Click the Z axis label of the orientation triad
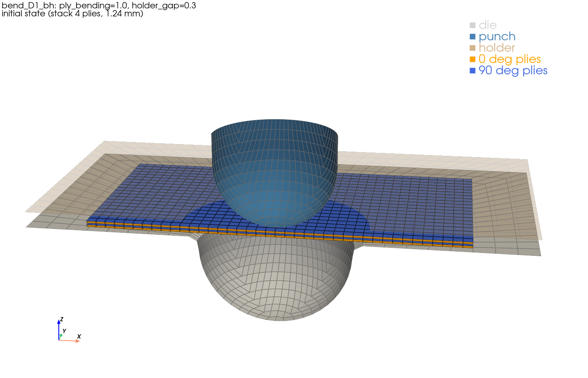This screenshot has height=378, width=588. (x=62, y=319)
